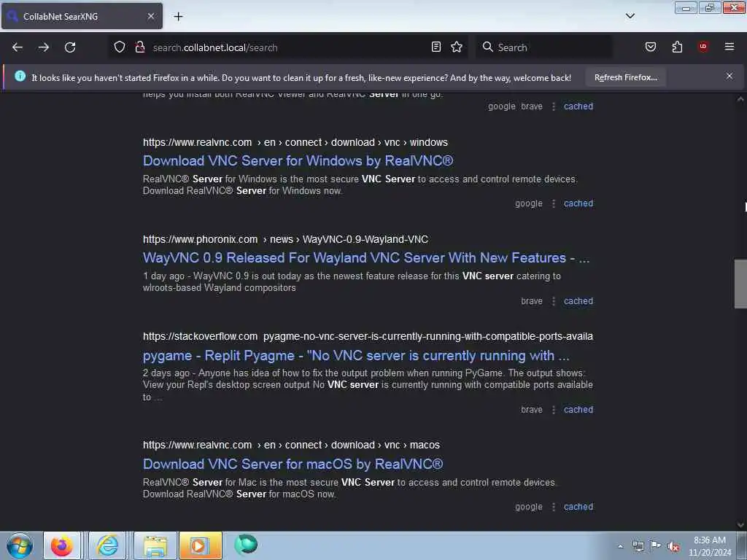Open pygame Replit Pyagme result
This screenshot has height=560, width=747.
356,356
